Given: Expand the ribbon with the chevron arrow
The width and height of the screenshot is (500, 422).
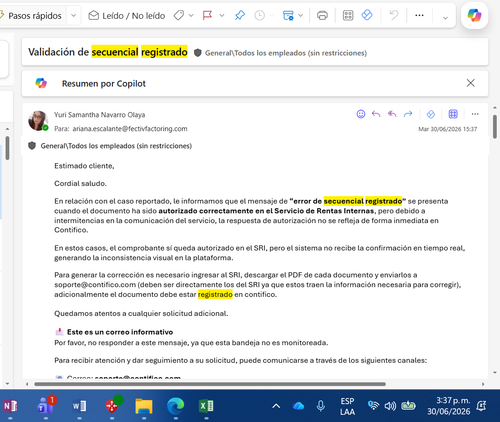Looking at the screenshot, I should (445, 18).
